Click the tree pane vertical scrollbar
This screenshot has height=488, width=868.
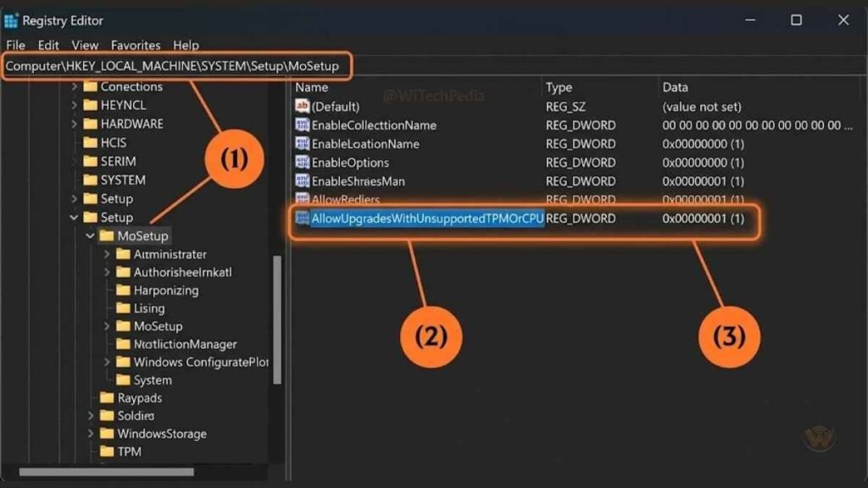(x=277, y=319)
